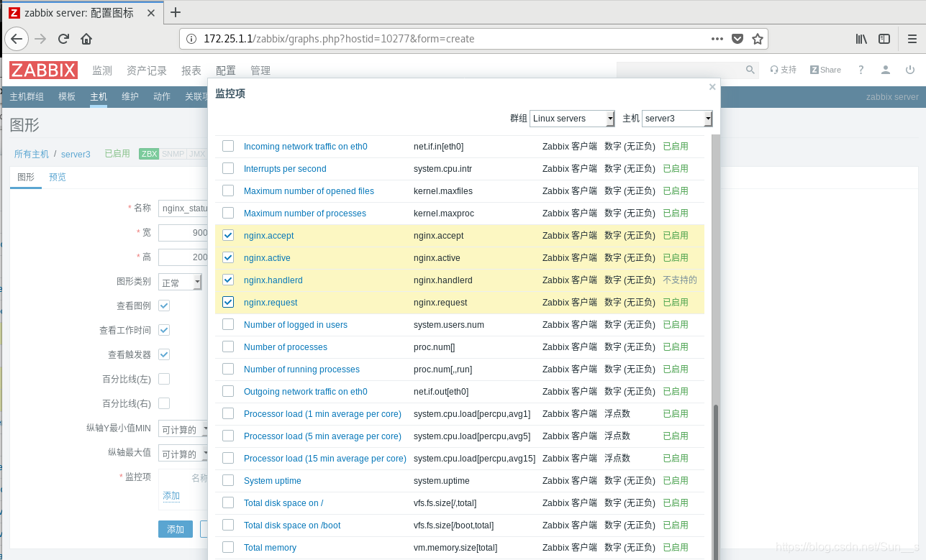Image resolution: width=926 pixels, height=560 pixels.
Task: Switch to the 主机群组 submenu
Action: coord(27,96)
